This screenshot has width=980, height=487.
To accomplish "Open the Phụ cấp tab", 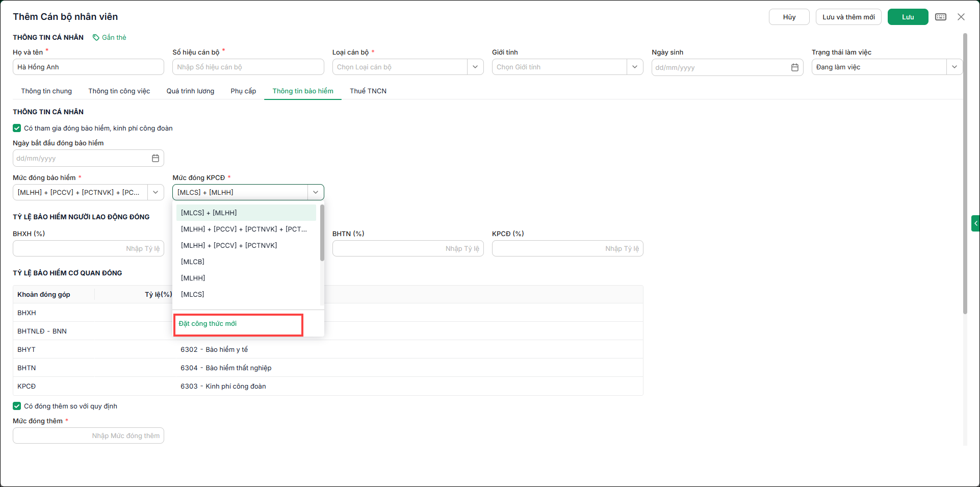I will (243, 91).
